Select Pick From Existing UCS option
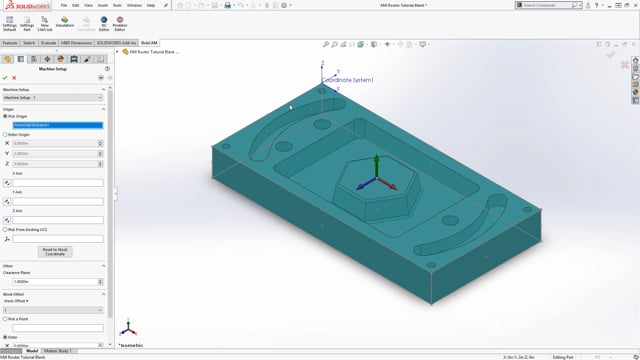 (x=5, y=230)
